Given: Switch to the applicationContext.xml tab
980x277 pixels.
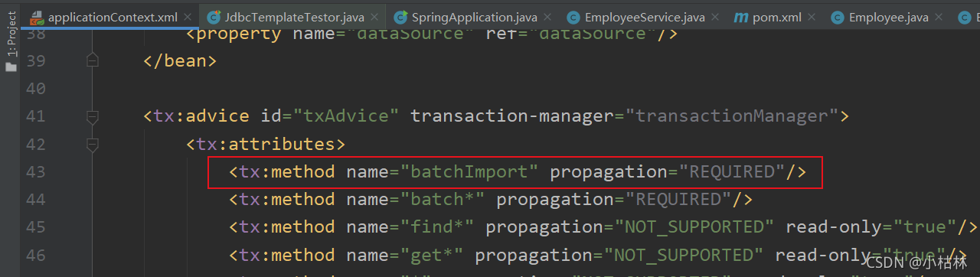Looking at the screenshot, I should (113, 16).
